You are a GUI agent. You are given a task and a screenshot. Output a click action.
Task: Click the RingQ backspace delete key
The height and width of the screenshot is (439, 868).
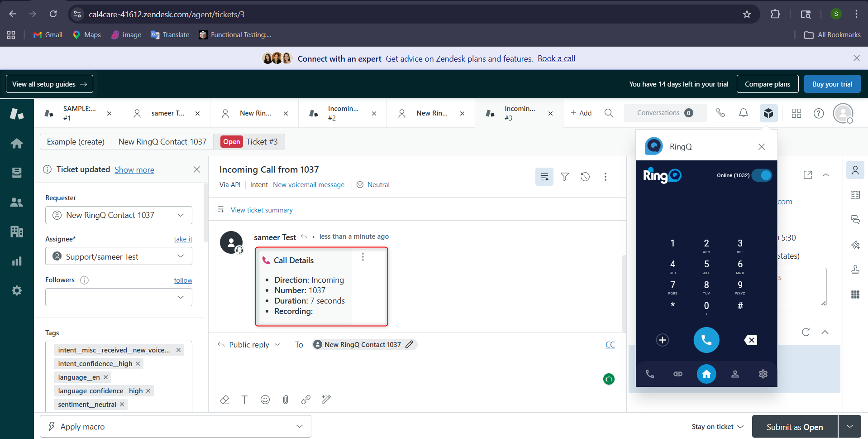750,340
